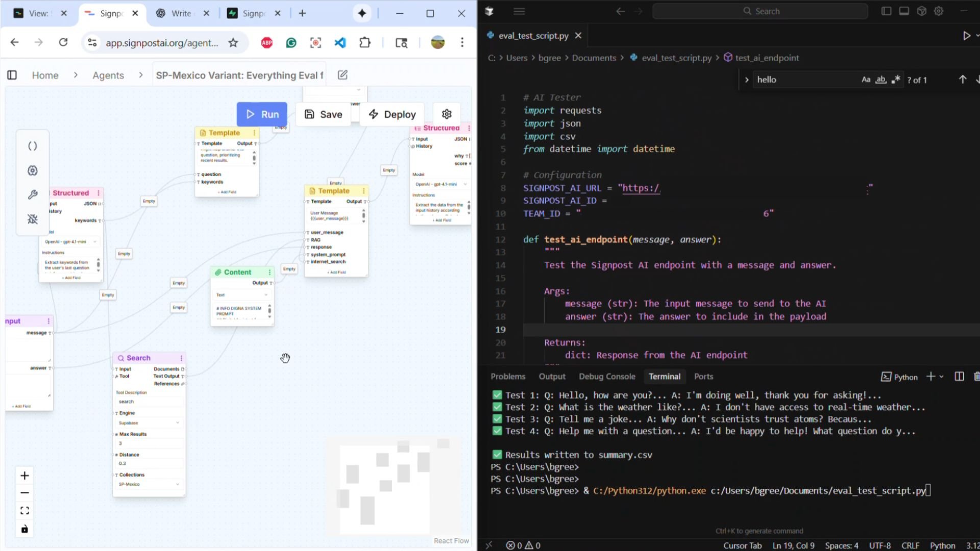Toggle Match Whole Word in find widget
The width and height of the screenshot is (980, 551).
pyautogui.click(x=881, y=80)
